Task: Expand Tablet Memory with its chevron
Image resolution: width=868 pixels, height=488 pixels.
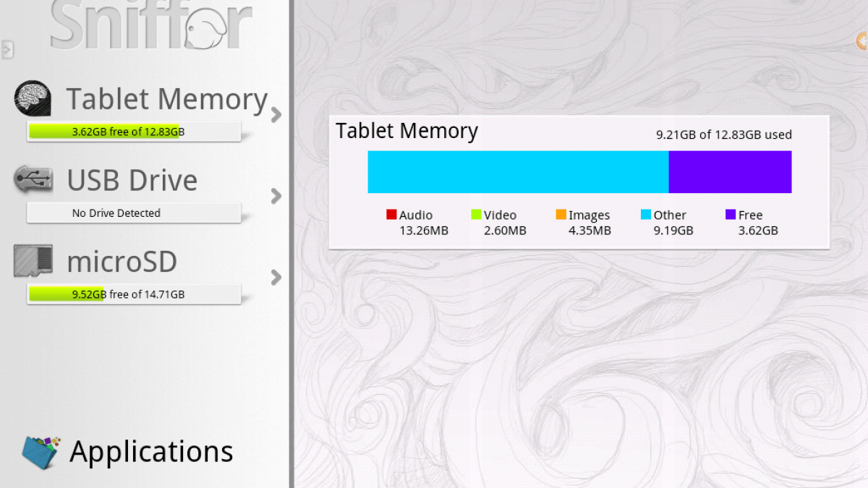Action: (276, 114)
